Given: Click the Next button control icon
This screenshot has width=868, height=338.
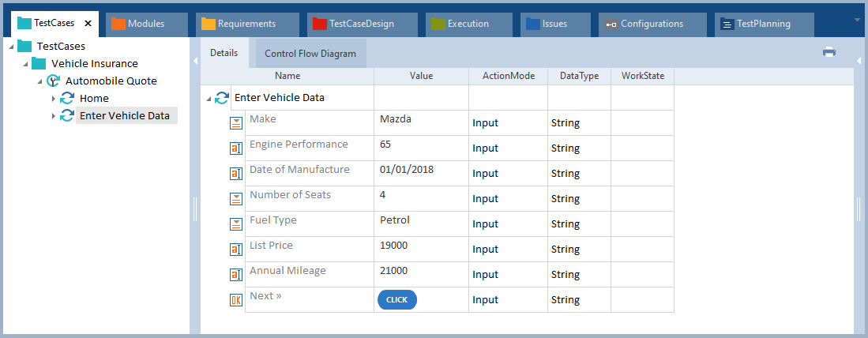Looking at the screenshot, I should point(236,300).
